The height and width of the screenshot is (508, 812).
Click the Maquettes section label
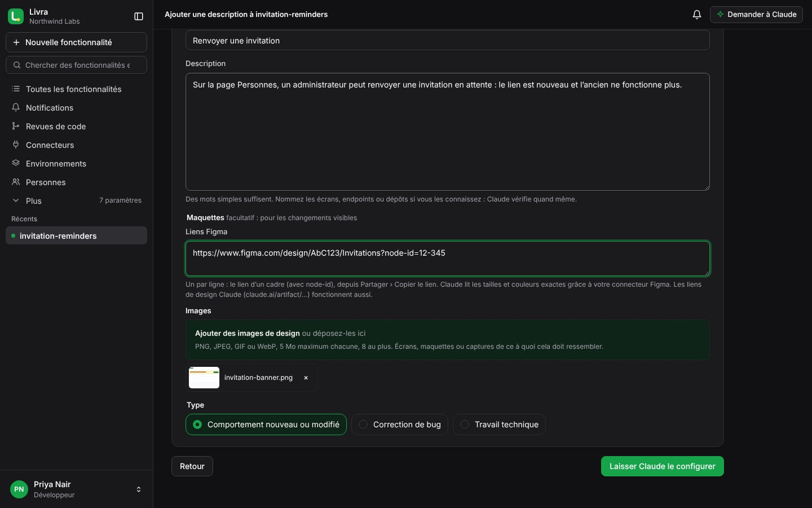click(x=205, y=217)
